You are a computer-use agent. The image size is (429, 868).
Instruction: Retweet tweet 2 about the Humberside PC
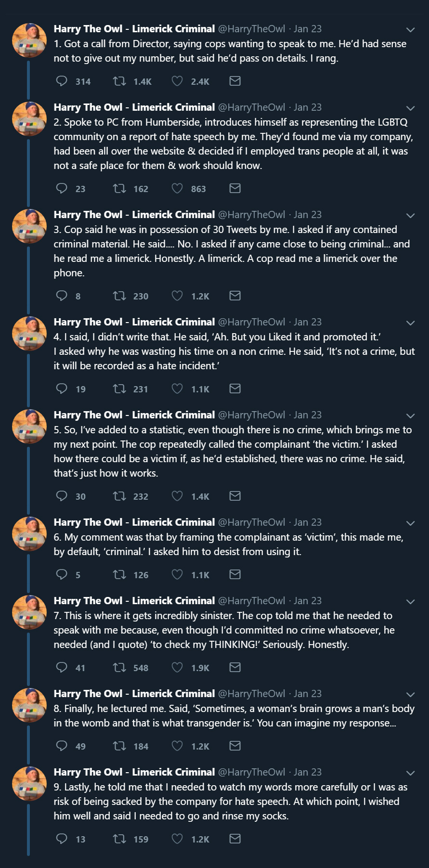coord(119,188)
